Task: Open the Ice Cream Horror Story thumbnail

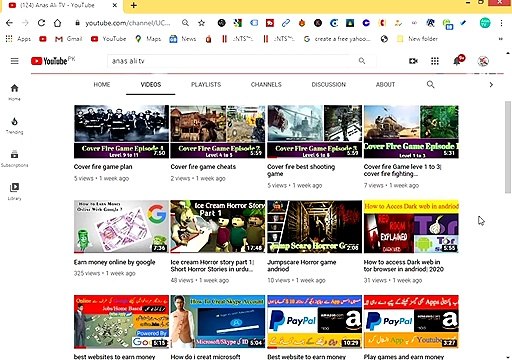Action: click(218, 227)
